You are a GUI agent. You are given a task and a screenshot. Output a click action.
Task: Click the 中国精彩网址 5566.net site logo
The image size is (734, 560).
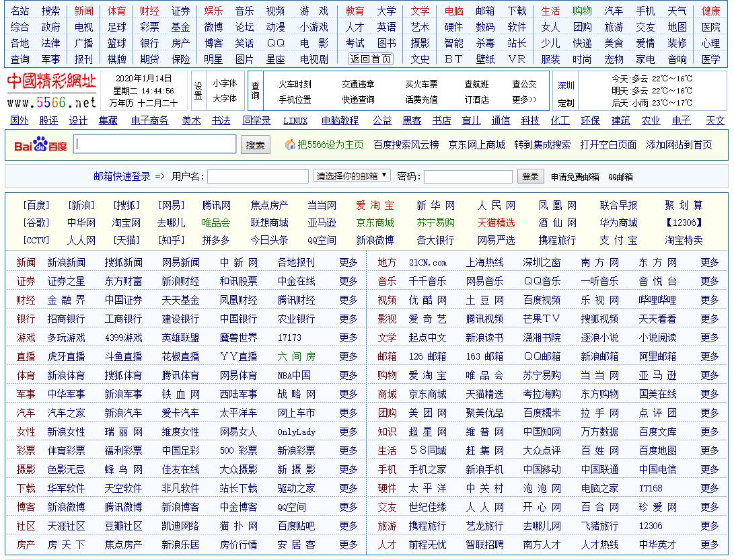point(52,91)
